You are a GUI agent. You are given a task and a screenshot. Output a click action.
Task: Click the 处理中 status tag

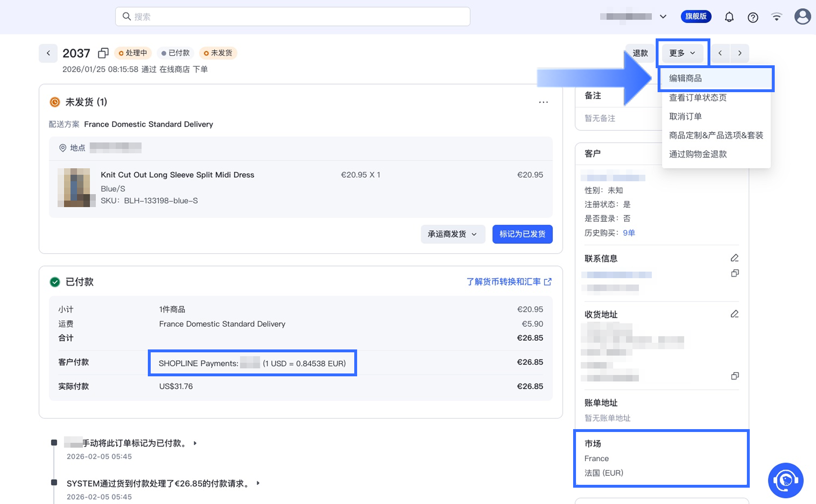pos(133,53)
